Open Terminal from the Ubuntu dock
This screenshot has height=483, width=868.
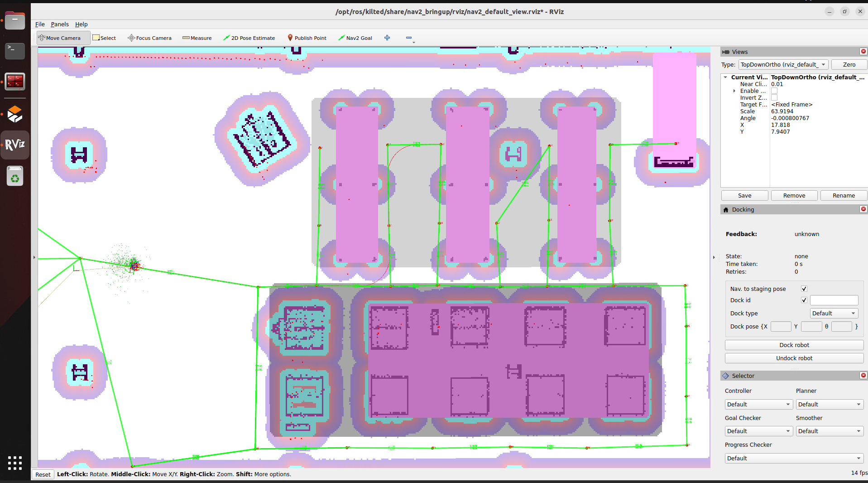[15, 51]
